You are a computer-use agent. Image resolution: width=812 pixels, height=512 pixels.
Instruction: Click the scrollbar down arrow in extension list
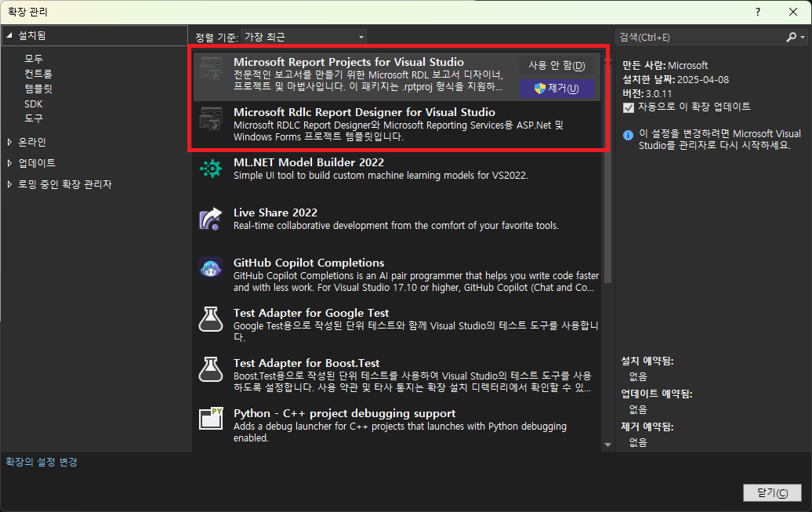(x=608, y=445)
